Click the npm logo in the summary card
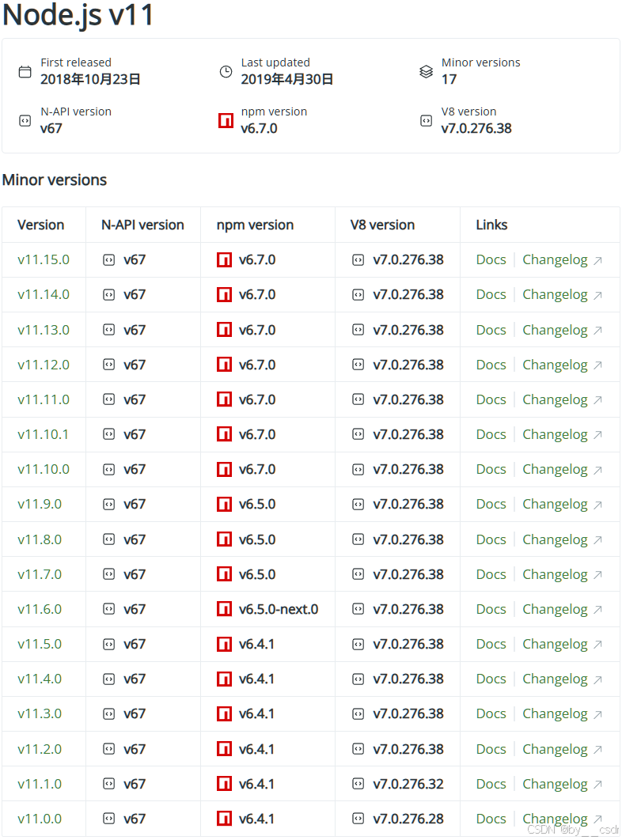This screenshot has height=840, width=622. click(x=226, y=120)
